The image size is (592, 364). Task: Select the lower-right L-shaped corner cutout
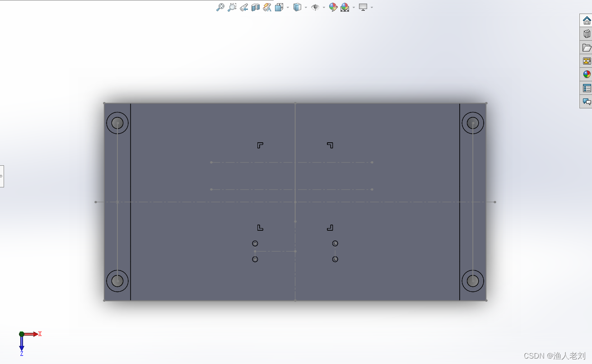[330, 228]
